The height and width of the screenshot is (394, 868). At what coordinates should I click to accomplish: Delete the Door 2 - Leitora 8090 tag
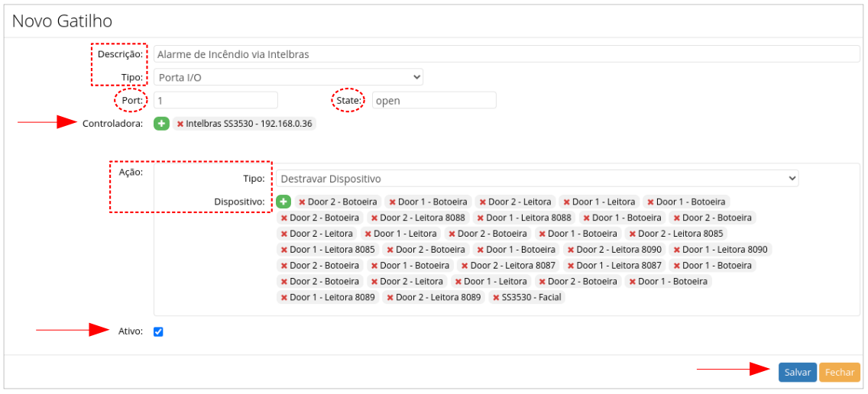tap(570, 250)
